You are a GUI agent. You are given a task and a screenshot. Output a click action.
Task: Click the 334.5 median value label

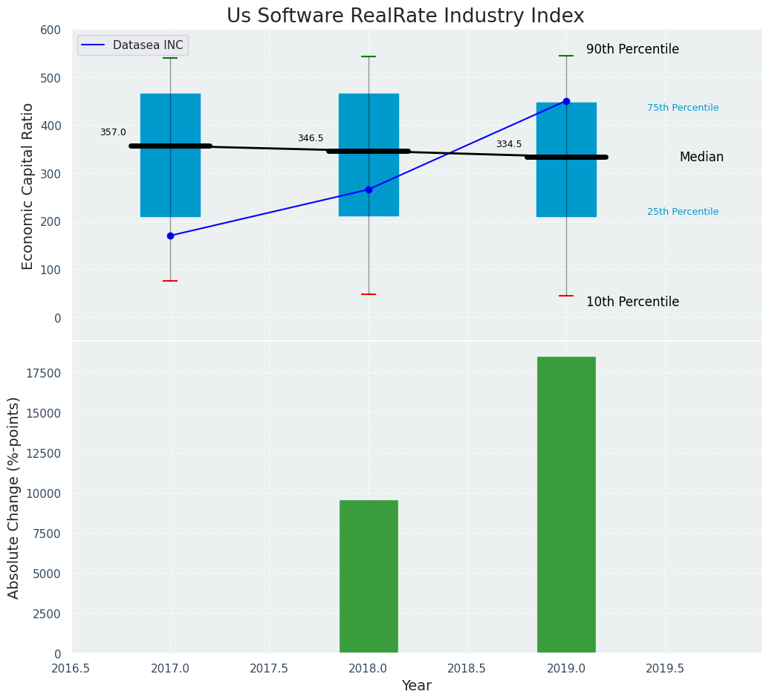[509, 144]
